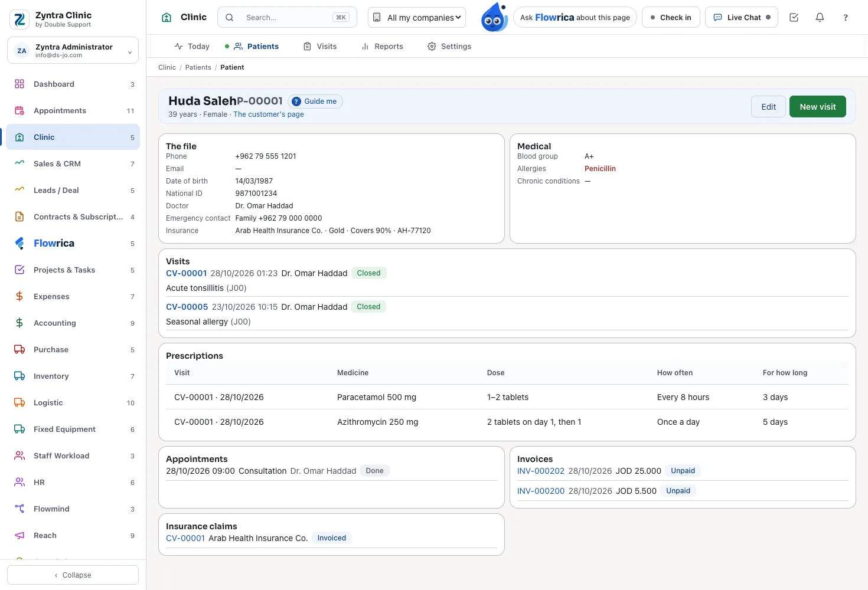Click the HR people icon

[x=19, y=483]
